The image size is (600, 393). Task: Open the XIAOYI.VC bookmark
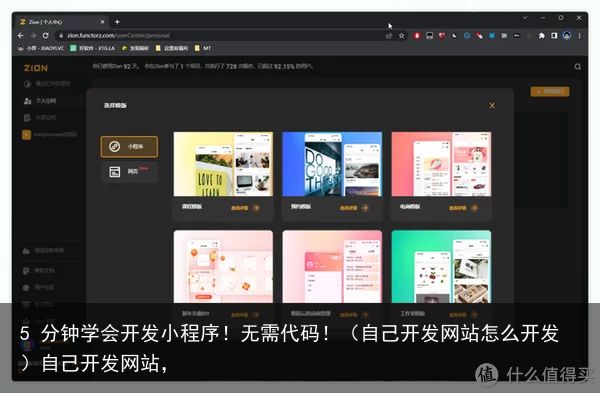tap(41, 48)
